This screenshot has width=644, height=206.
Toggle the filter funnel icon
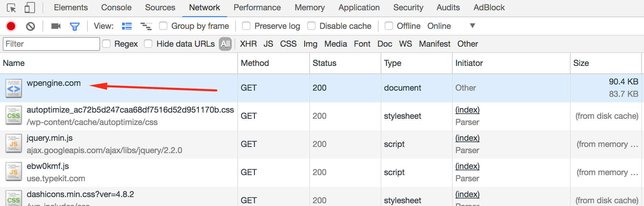point(74,26)
